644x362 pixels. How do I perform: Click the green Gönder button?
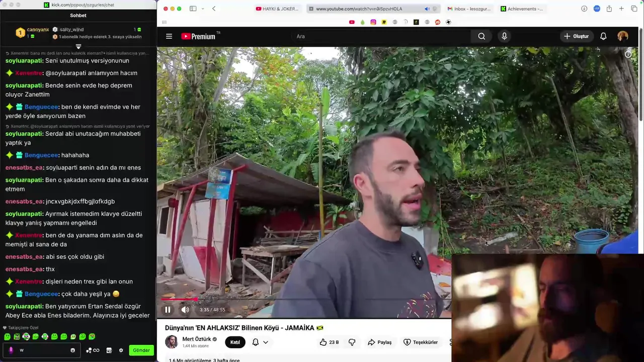click(x=141, y=350)
